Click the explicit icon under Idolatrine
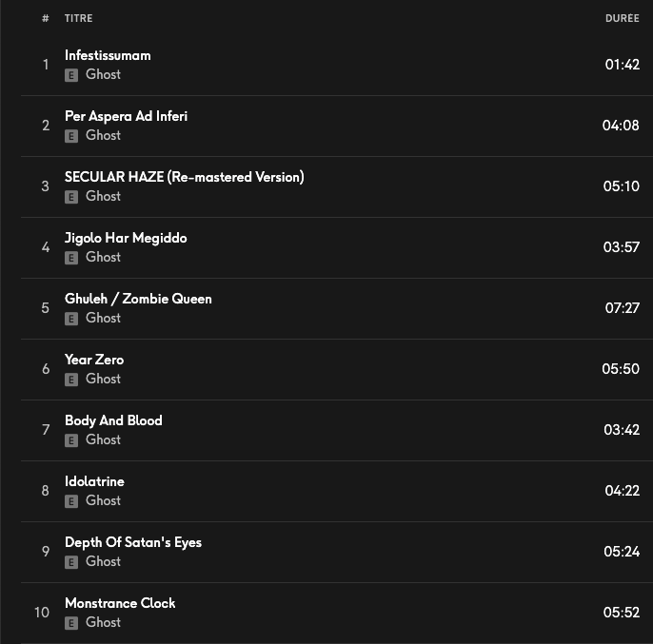The width and height of the screenshot is (653, 644). pyautogui.click(x=70, y=501)
